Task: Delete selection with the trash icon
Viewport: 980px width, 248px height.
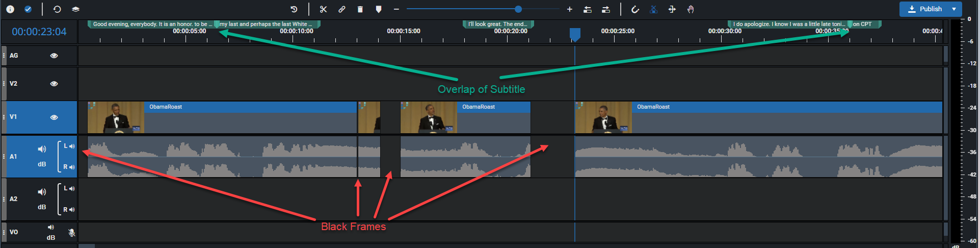Action: (360, 9)
